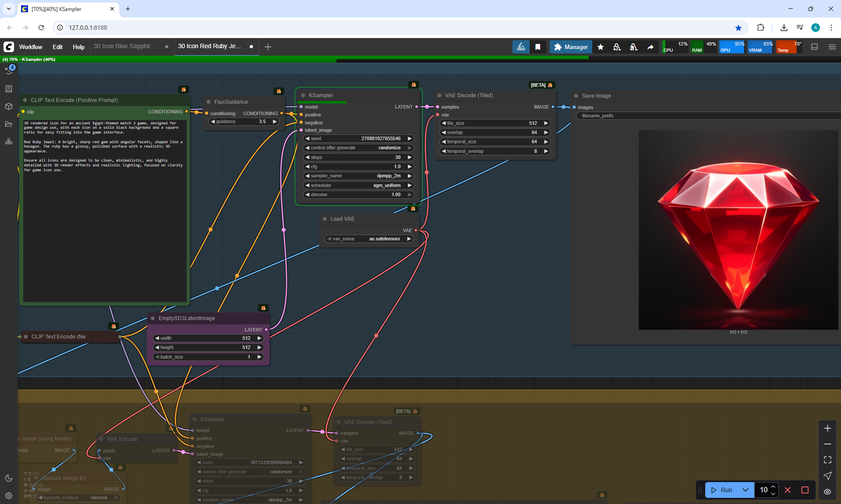This screenshot has height=504, width=841.
Task: Click the red ruby preview image
Action: (x=738, y=230)
